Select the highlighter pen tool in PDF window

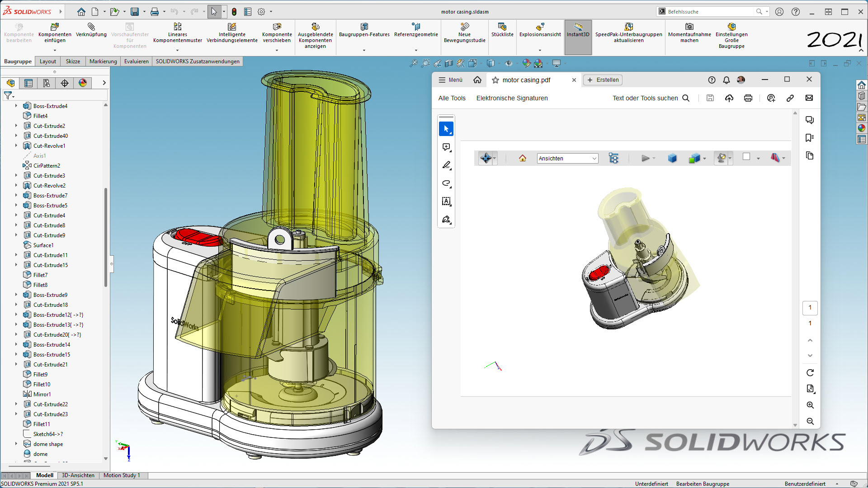[x=446, y=165]
